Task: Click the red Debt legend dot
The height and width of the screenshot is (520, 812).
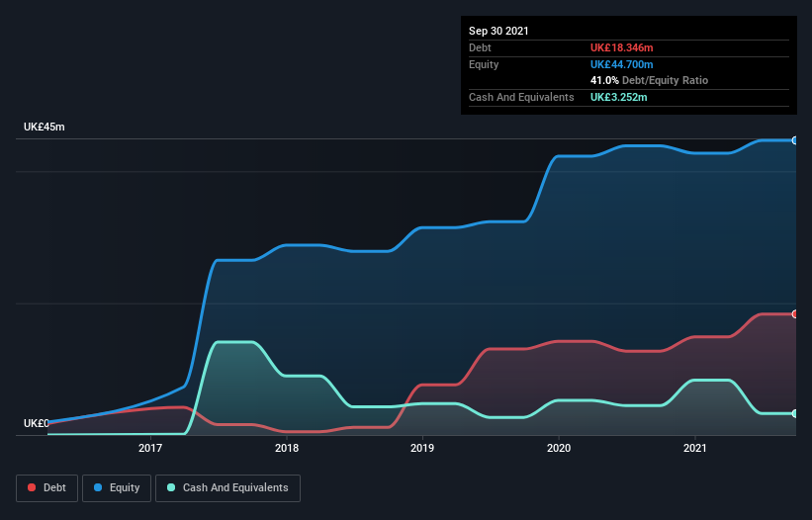Action: [x=32, y=487]
